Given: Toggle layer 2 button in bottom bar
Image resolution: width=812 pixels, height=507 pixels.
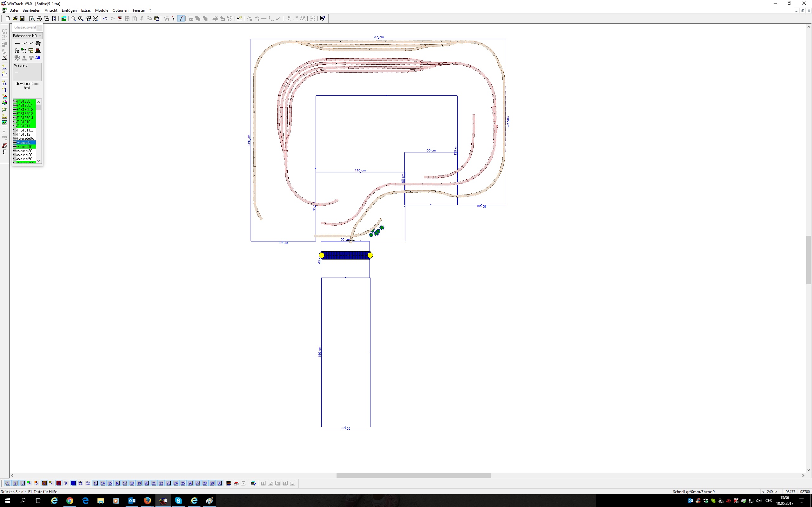Looking at the screenshot, I should pos(15,483).
